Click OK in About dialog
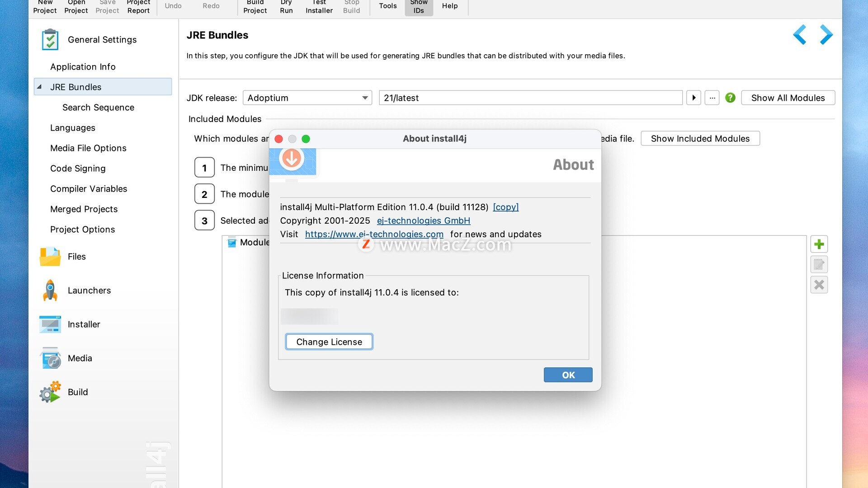 point(568,375)
